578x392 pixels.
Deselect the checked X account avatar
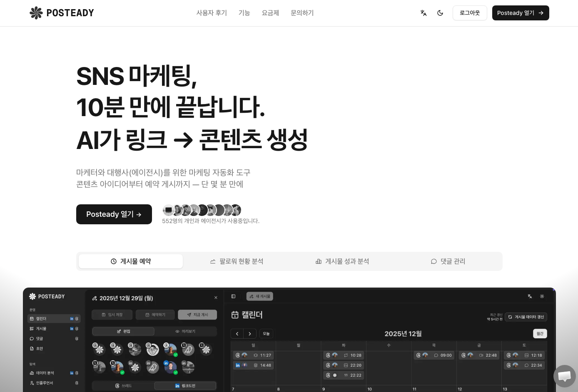[117, 367]
